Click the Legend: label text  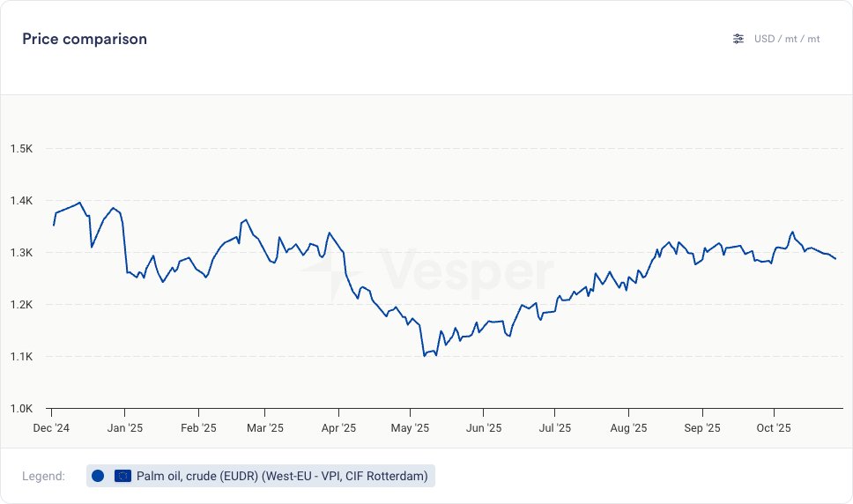click(x=44, y=476)
